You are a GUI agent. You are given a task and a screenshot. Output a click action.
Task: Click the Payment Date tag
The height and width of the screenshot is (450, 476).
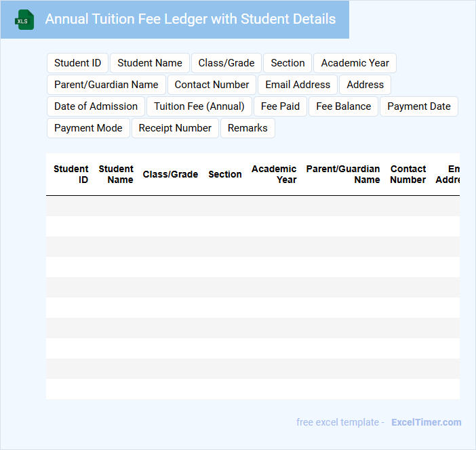pos(419,106)
